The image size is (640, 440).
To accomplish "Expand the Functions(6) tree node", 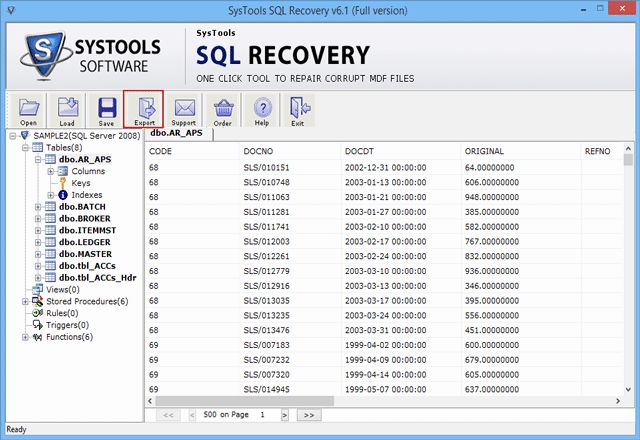I will 24,337.
